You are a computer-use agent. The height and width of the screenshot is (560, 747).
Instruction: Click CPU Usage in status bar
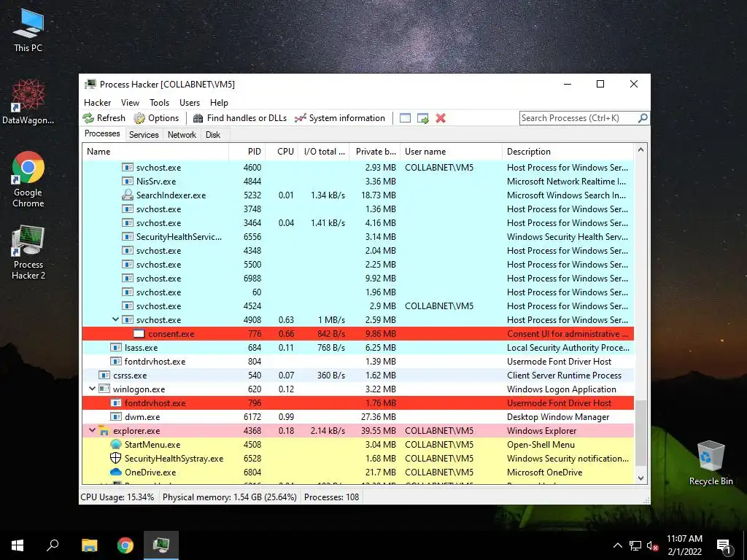[117, 497]
